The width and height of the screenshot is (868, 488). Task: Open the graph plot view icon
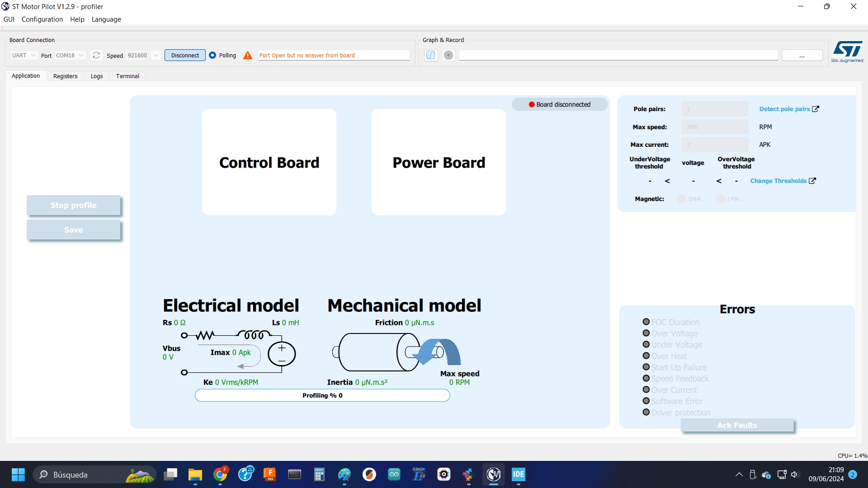coord(430,55)
